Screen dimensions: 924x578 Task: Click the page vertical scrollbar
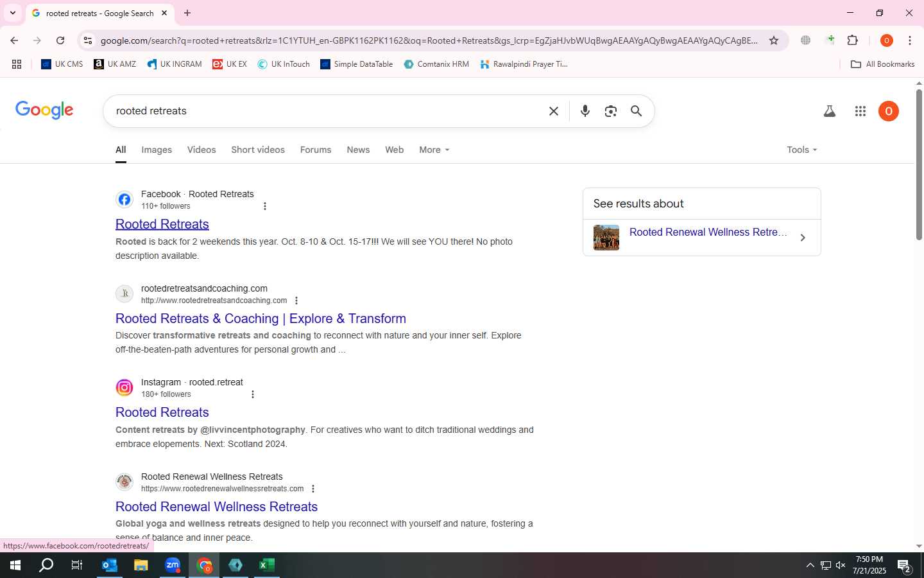tap(919, 164)
